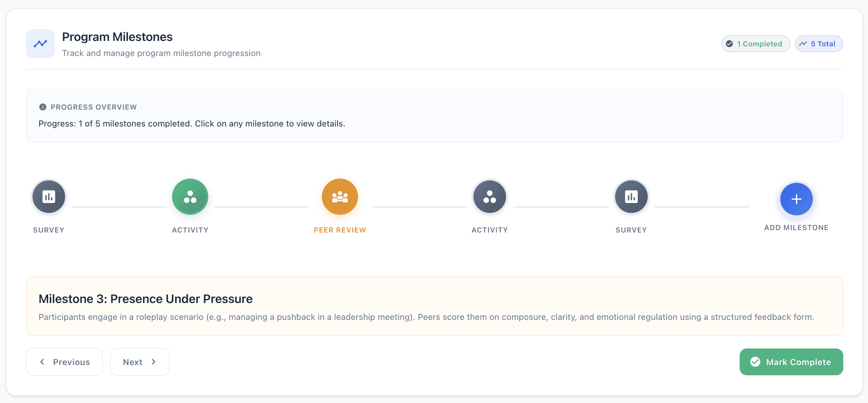Click the Peer Review label text
This screenshot has height=403, width=868.
pos(340,230)
